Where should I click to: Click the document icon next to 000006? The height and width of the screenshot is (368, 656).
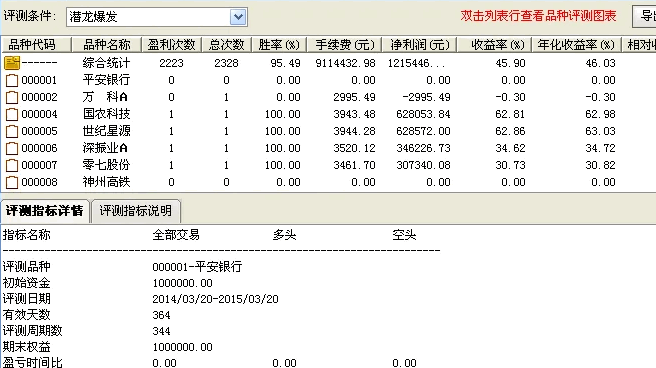point(12,148)
